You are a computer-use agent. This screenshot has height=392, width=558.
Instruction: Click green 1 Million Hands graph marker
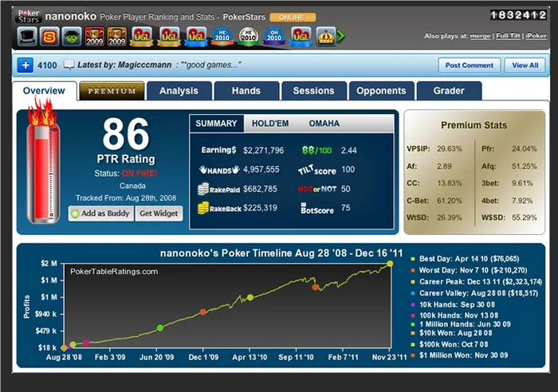click(x=160, y=328)
